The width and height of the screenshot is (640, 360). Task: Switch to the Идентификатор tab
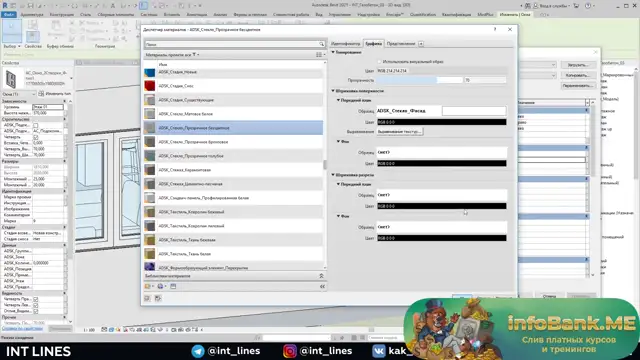coord(345,44)
